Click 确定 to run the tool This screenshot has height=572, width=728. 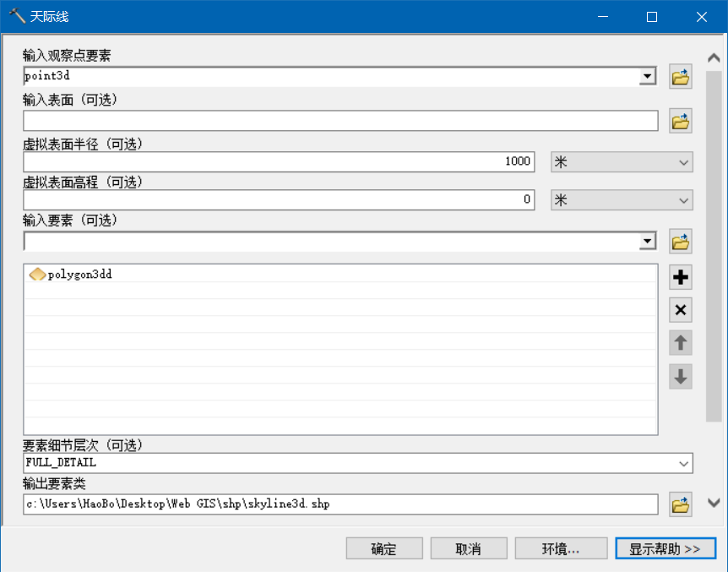384,549
